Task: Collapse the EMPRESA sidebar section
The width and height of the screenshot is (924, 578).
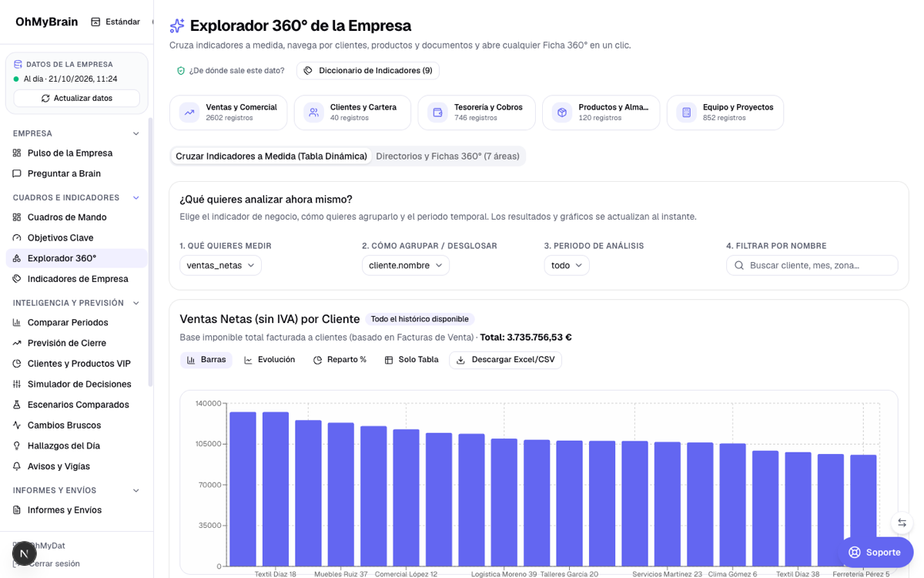Action: [136, 134]
